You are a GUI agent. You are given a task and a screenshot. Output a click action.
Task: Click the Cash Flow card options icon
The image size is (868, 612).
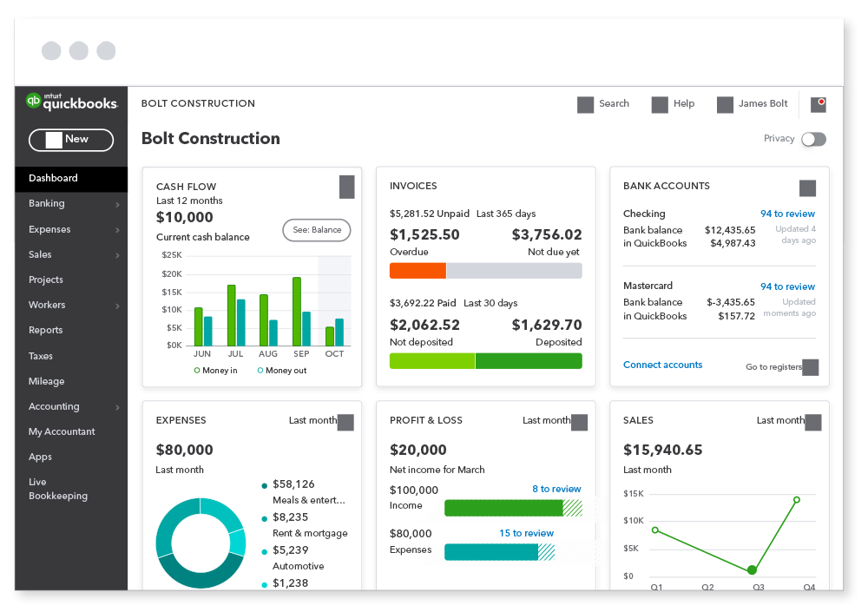[346, 187]
